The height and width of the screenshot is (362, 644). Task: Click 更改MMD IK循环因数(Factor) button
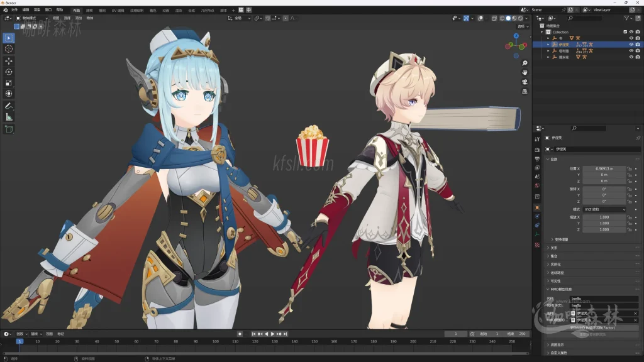[592, 328]
